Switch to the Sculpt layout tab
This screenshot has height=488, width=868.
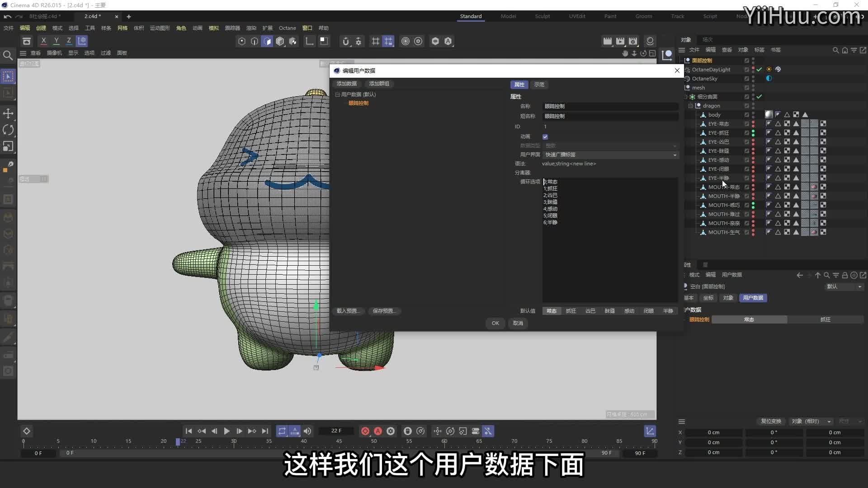click(x=542, y=16)
